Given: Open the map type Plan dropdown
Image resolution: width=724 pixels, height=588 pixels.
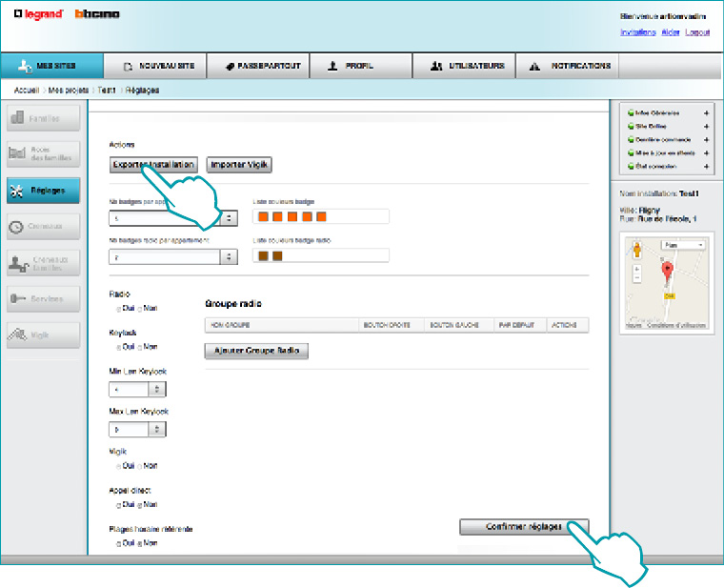Looking at the screenshot, I should pos(684,245).
